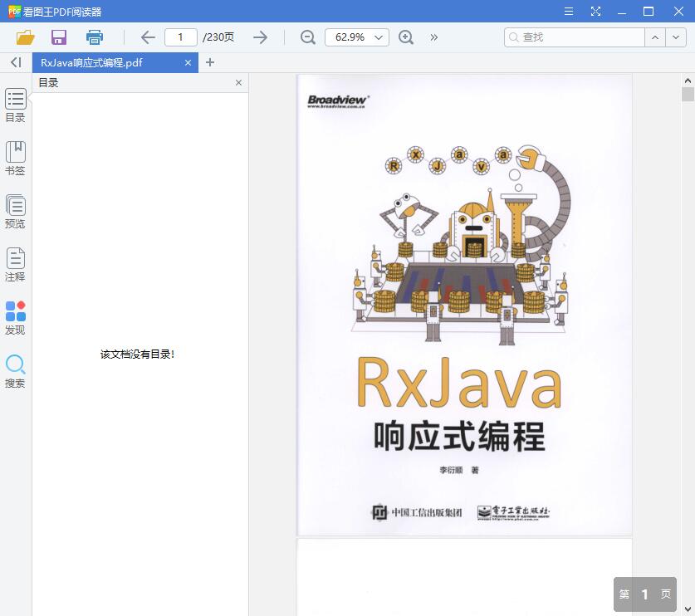Click the /230页 page count text

(218, 37)
